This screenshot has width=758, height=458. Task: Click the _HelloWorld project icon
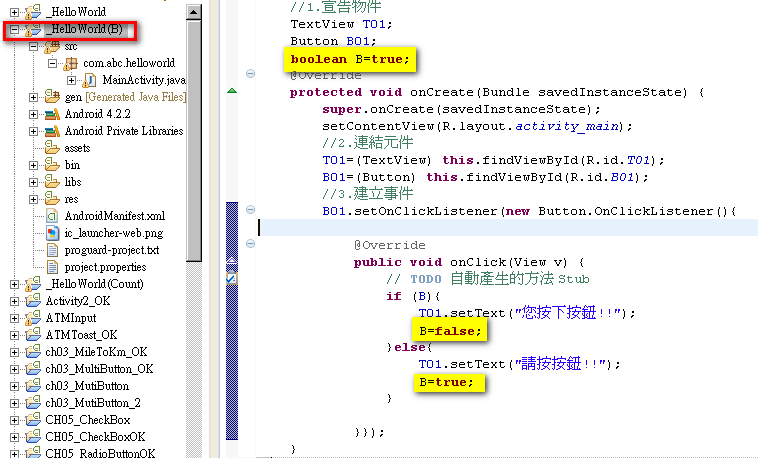33,12
